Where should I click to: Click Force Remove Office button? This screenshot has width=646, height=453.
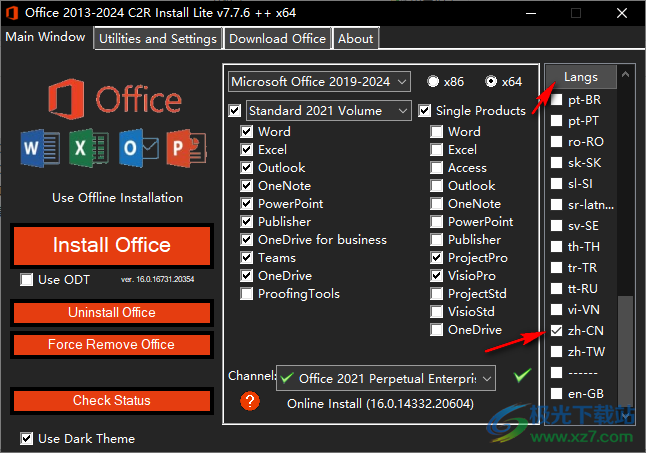pyautogui.click(x=112, y=345)
